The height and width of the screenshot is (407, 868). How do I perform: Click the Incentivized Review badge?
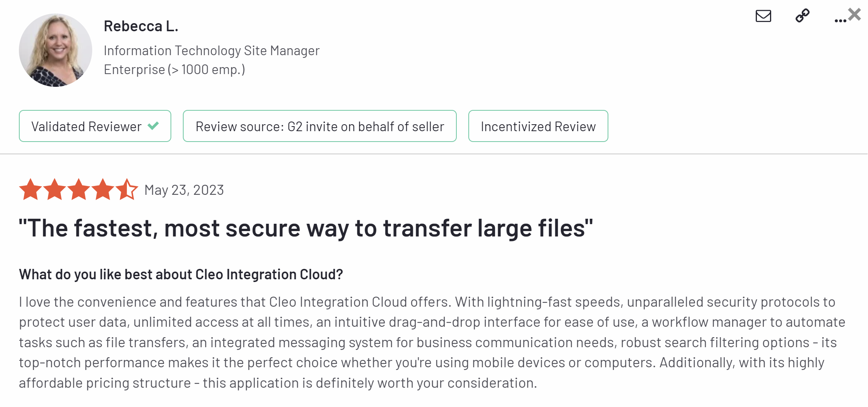click(538, 126)
